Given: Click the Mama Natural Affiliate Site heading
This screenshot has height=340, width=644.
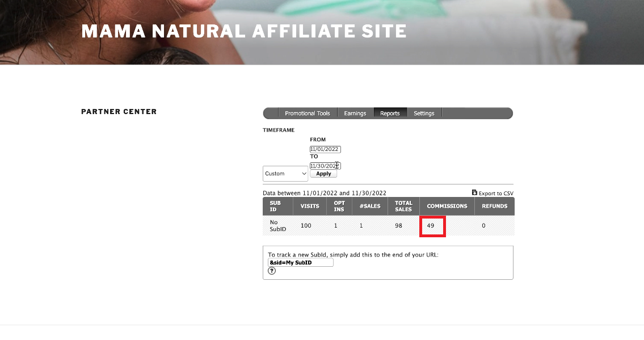Looking at the screenshot, I should point(244,31).
